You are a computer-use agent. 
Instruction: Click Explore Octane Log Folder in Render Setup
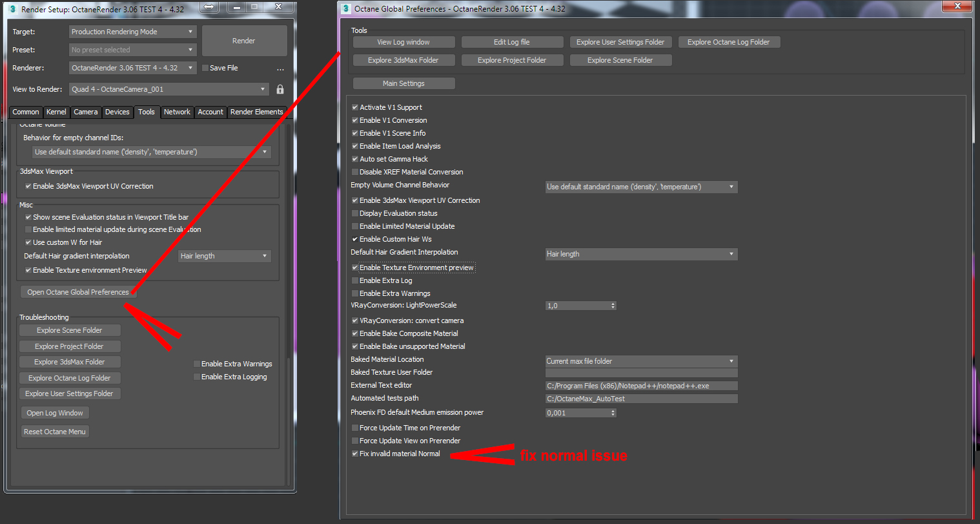tap(70, 378)
